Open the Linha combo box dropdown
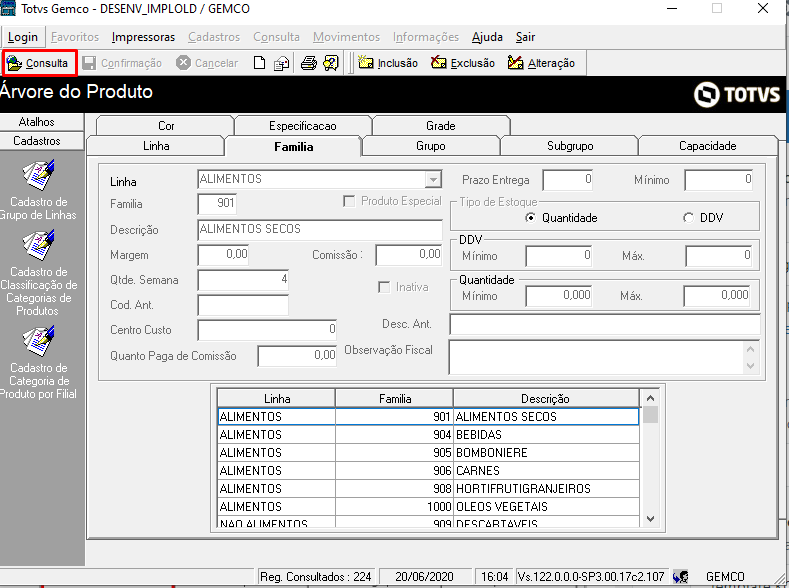The width and height of the screenshot is (789, 588). click(432, 179)
